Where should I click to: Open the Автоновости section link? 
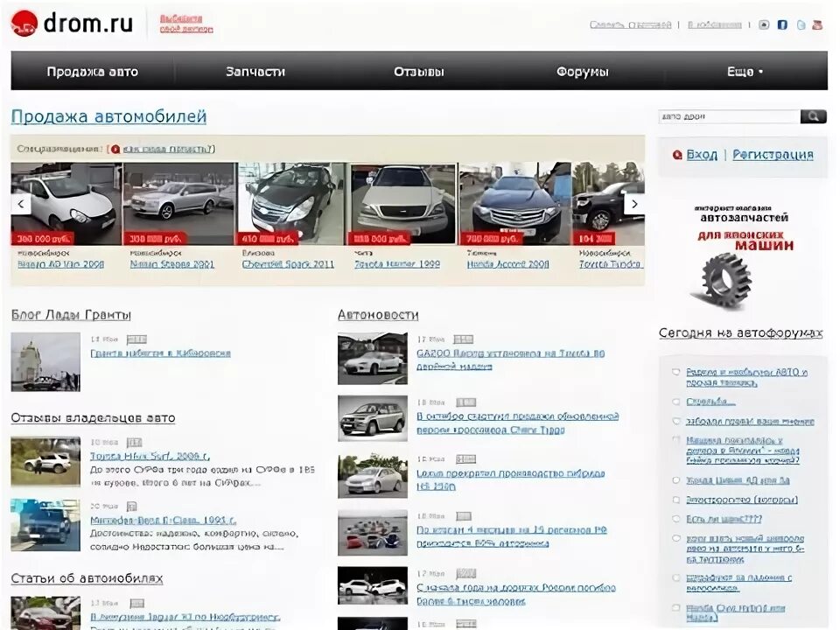coord(378,315)
